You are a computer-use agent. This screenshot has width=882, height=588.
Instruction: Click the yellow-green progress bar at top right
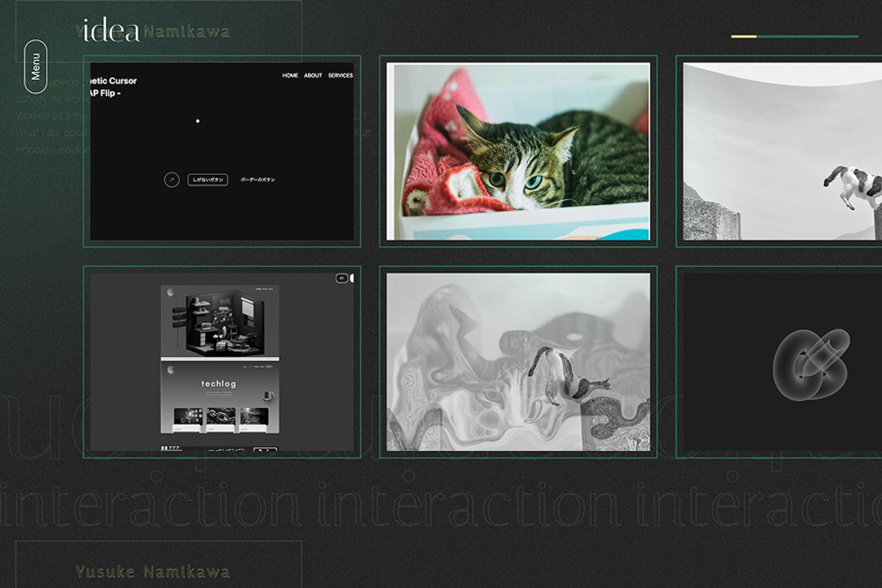click(x=794, y=36)
